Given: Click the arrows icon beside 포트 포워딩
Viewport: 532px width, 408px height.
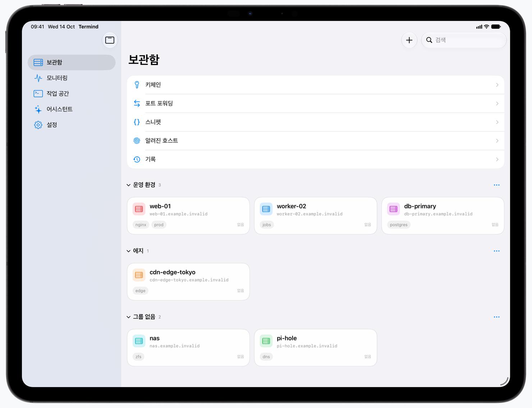Looking at the screenshot, I should [x=137, y=104].
